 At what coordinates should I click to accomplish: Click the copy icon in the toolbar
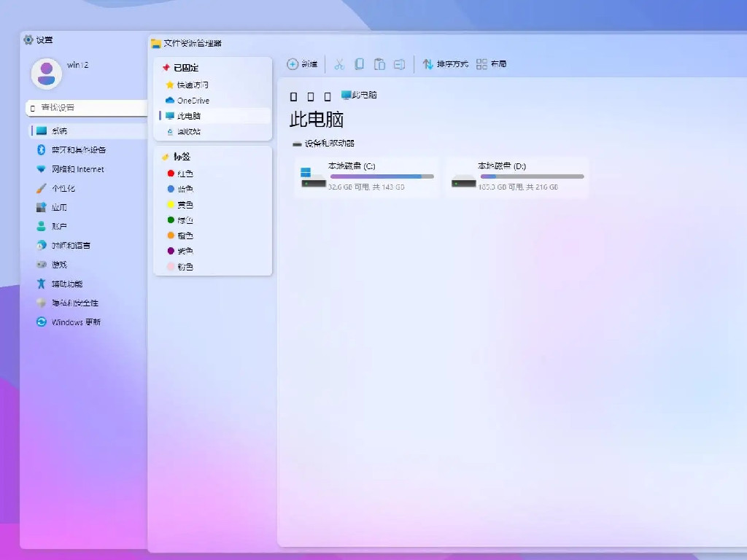359,64
